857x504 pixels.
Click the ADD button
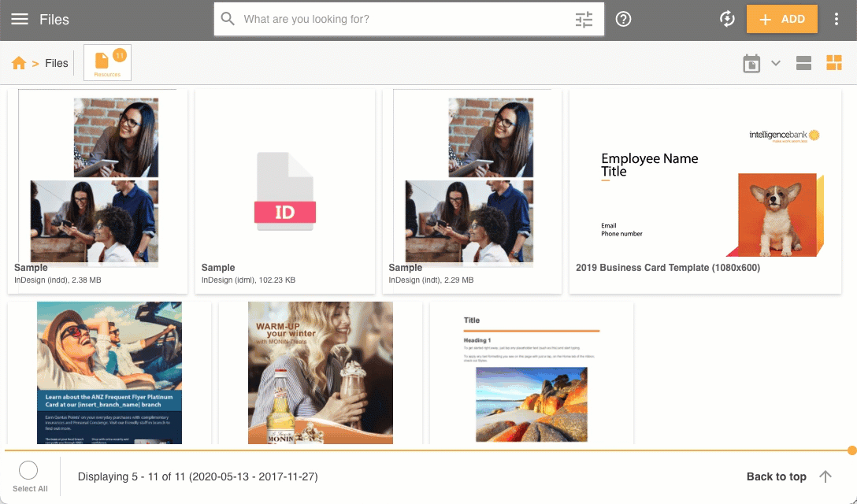[x=782, y=19]
